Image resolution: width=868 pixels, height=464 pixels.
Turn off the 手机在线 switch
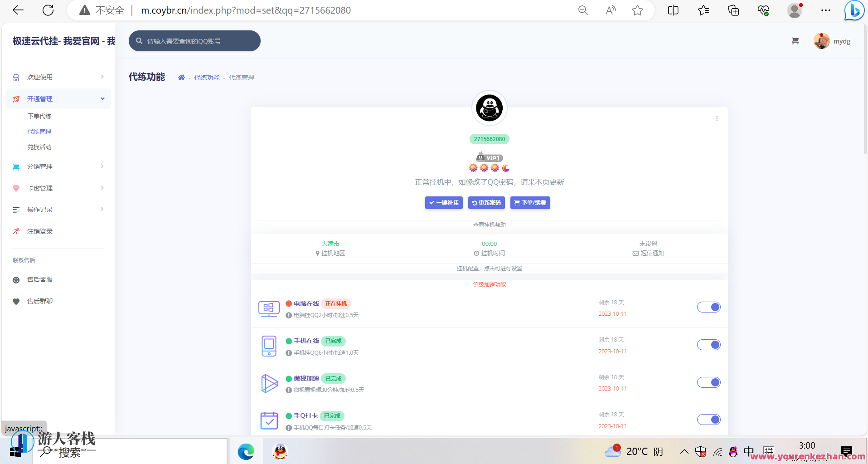[708, 345]
